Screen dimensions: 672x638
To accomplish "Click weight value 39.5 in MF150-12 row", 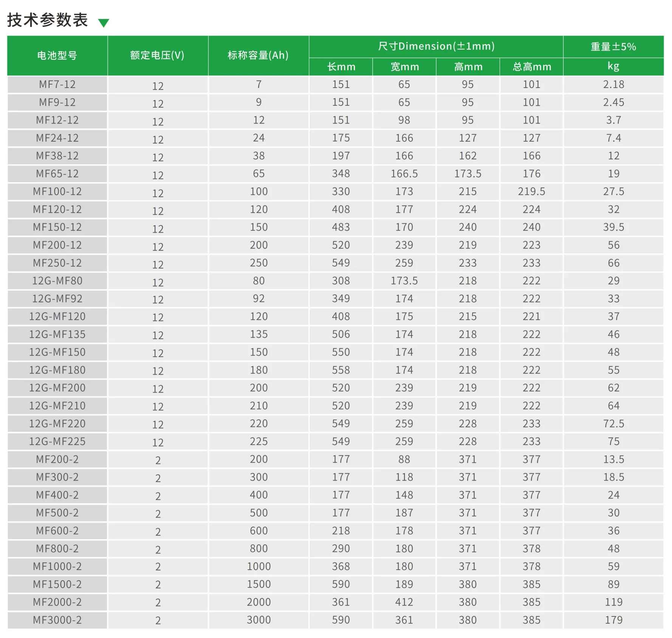I will 613,227.
